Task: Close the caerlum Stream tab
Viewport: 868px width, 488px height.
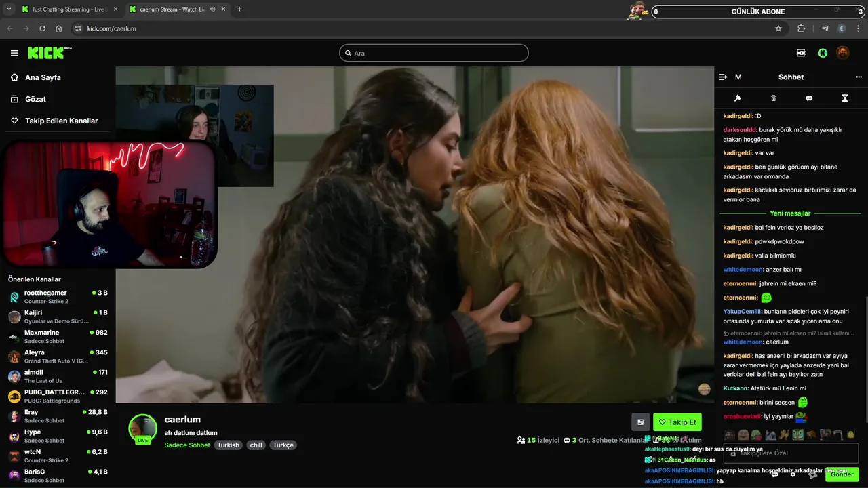Action: [223, 9]
